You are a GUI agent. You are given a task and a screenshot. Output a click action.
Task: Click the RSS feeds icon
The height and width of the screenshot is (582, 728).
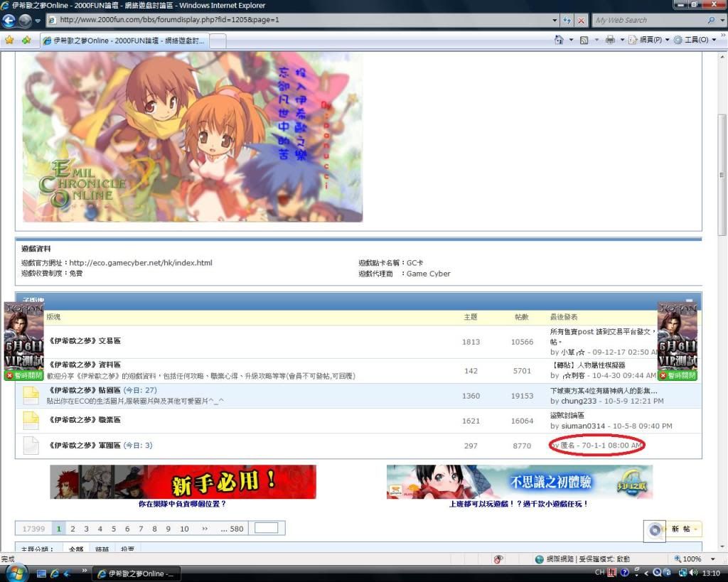(584, 40)
